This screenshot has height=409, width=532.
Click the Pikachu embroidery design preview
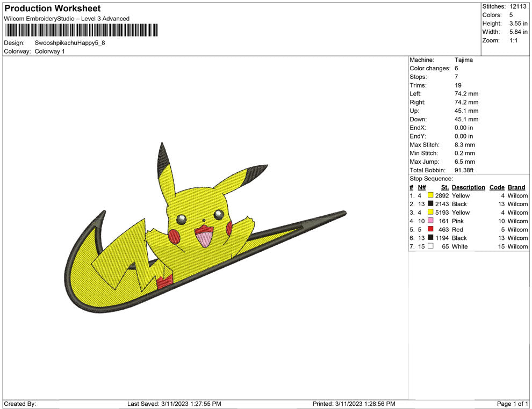(205, 227)
